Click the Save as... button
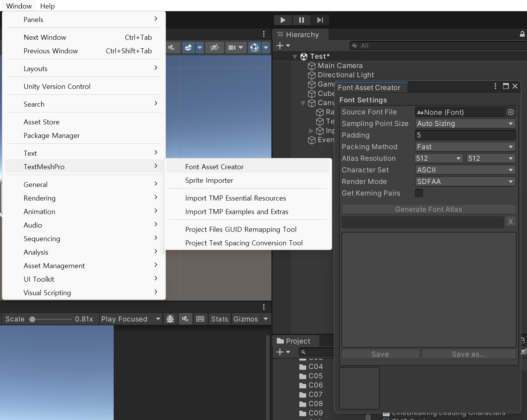This screenshot has width=527, height=420. (469, 354)
